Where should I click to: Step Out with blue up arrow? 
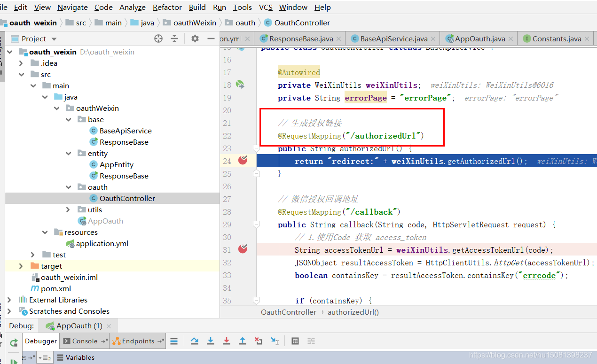coord(243,341)
